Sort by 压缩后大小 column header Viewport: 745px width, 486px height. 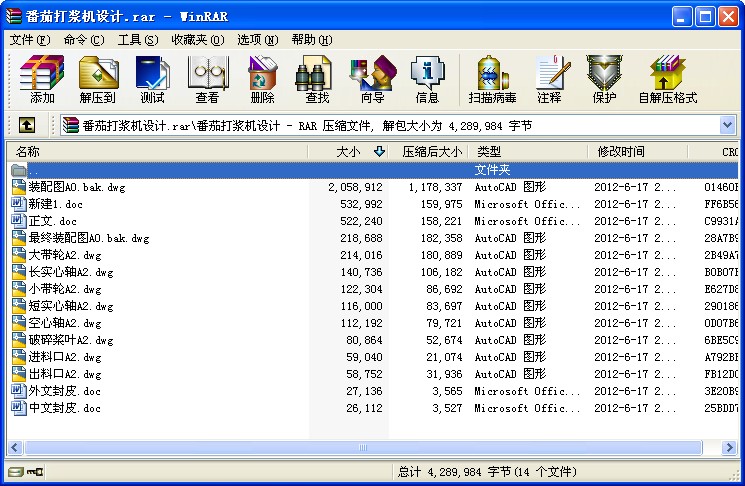pyautogui.click(x=429, y=152)
